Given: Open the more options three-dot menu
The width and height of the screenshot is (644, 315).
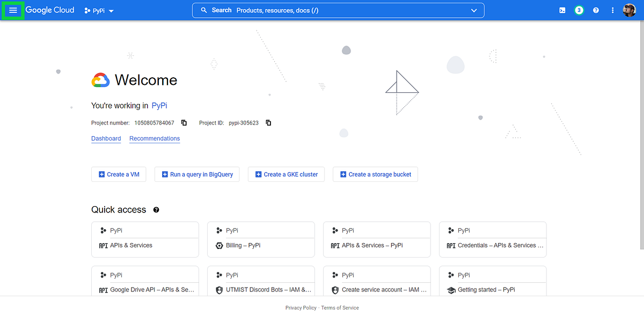Looking at the screenshot, I should tap(612, 10).
